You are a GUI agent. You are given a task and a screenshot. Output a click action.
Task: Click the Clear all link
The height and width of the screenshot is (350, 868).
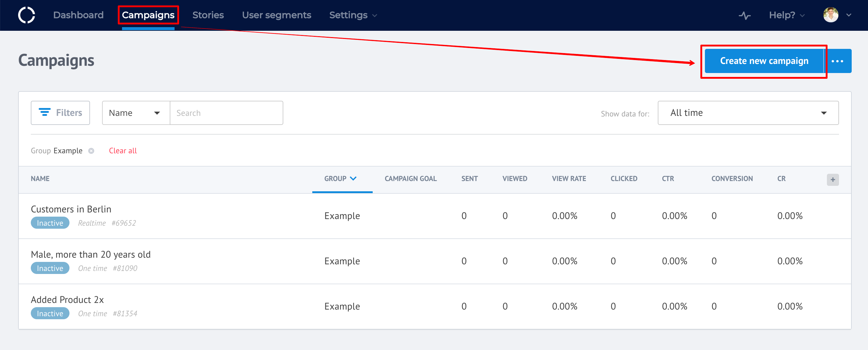pos(123,151)
